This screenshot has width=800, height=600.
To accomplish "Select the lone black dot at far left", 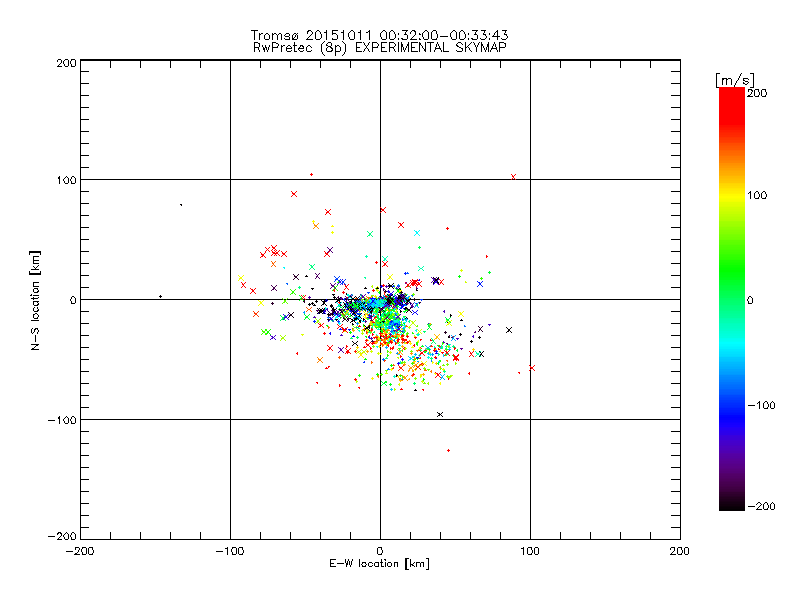I will pos(160,296).
